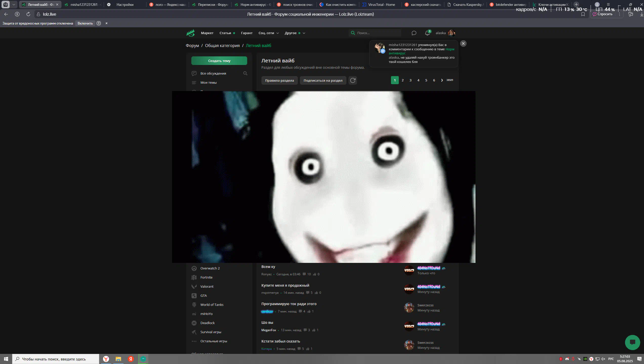Switch to the Настройки tab
644x364 pixels.
[125, 5]
